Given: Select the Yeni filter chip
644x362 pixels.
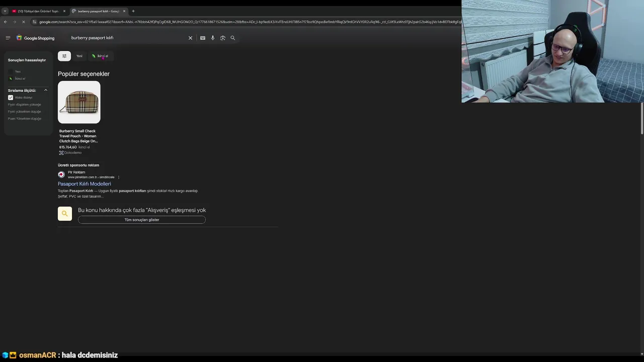Looking at the screenshot, I should [79, 56].
